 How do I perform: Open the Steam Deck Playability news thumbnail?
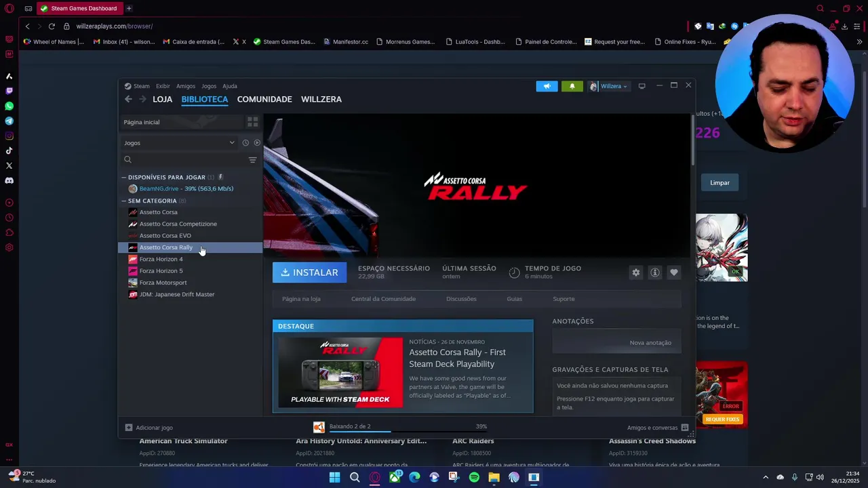tap(340, 373)
